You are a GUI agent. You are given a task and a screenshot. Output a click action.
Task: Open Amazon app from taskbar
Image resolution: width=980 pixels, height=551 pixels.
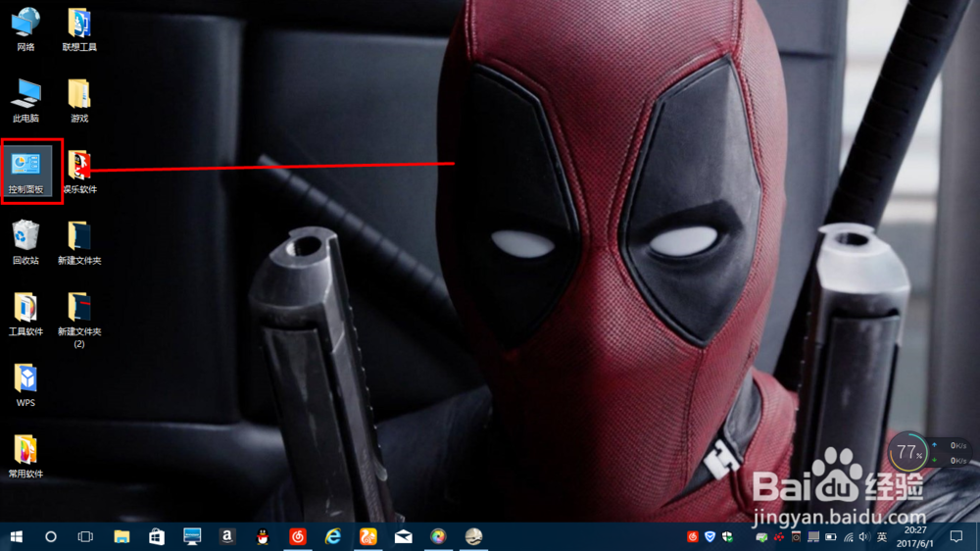227,536
